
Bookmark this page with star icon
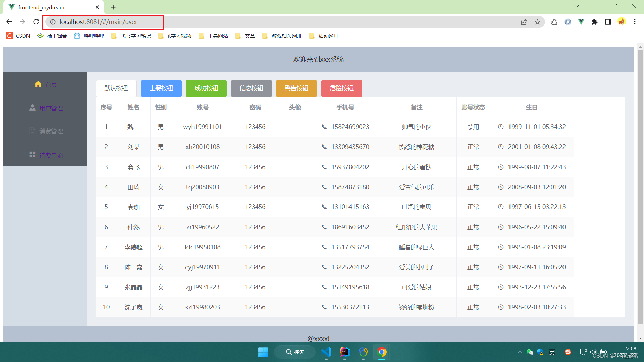(x=538, y=22)
